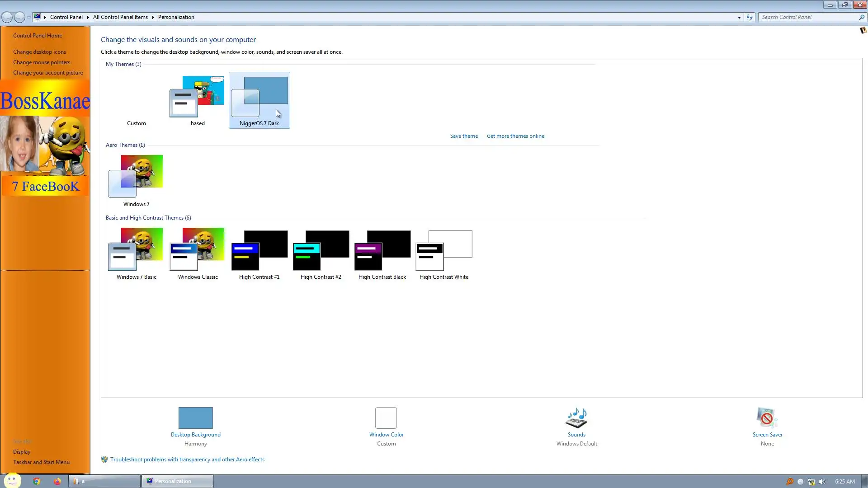The height and width of the screenshot is (488, 868).
Task: Launch Chrome from the taskbar
Action: point(37,481)
